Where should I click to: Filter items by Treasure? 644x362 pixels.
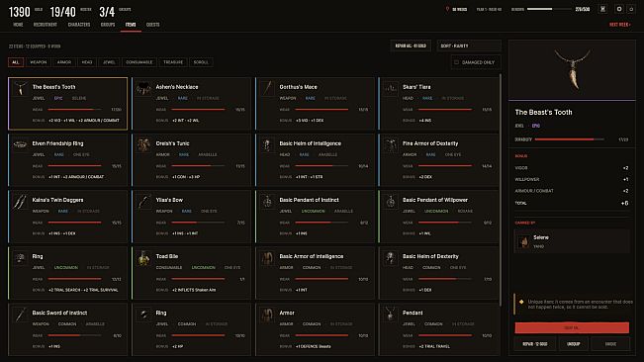click(173, 62)
